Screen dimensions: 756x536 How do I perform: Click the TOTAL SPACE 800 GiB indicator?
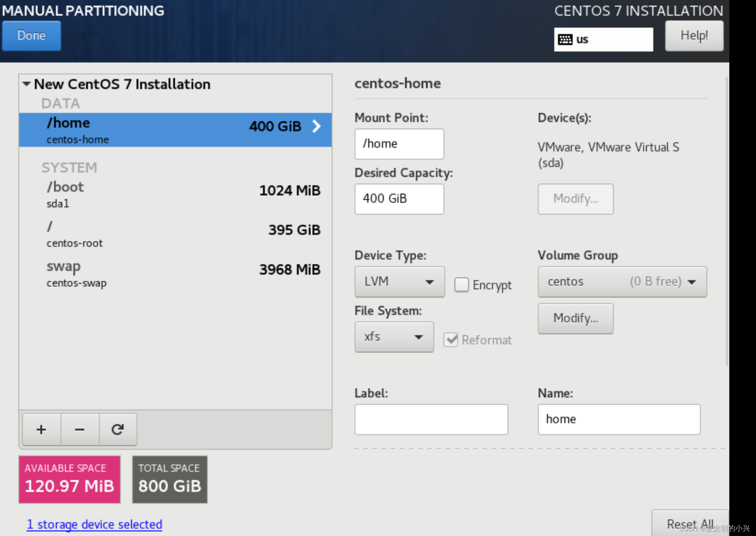pyautogui.click(x=170, y=479)
